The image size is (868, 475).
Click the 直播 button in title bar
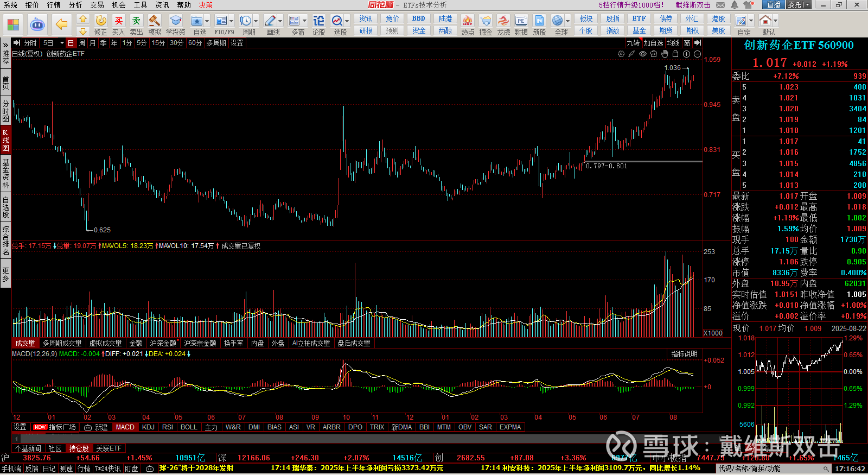[773, 5]
